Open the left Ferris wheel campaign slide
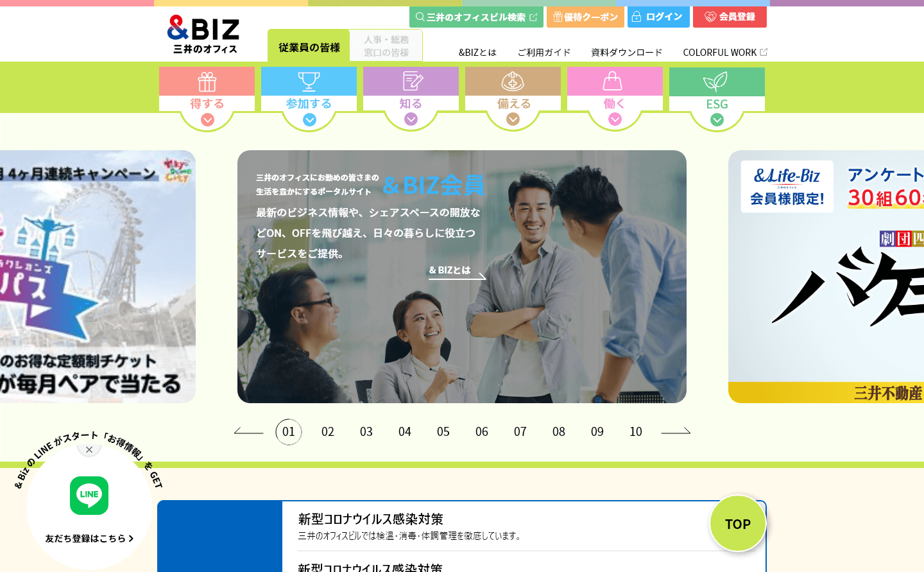The width and height of the screenshot is (924, 572). coord(98,277)
